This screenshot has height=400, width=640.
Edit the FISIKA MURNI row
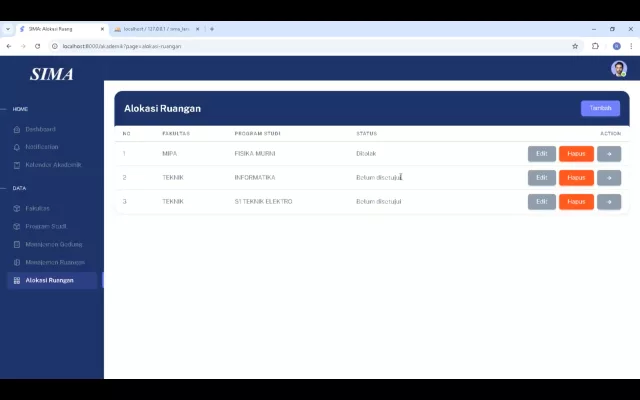[542, 154]
